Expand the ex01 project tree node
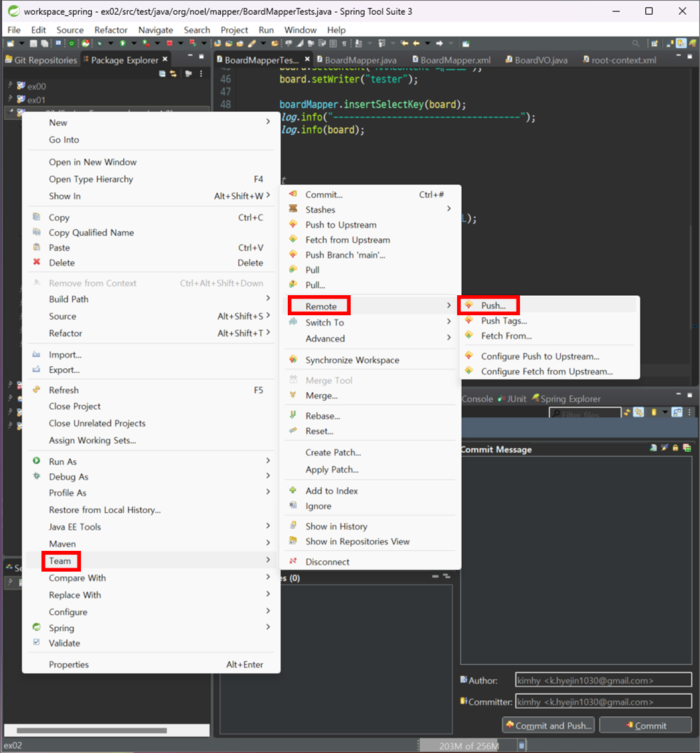 (x=10, y=99)
